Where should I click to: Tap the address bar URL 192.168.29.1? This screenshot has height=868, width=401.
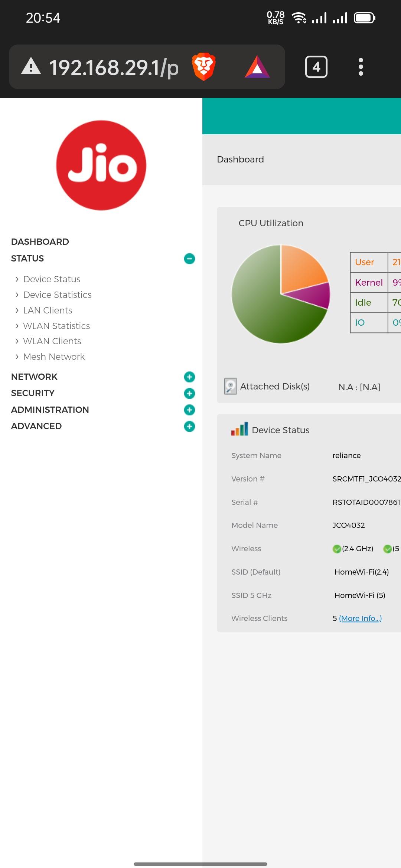coord(114,68)
